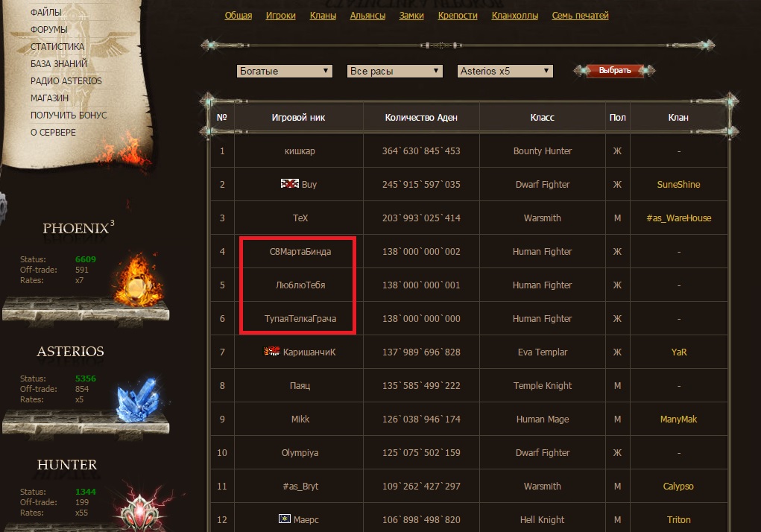The image size is (761, 532).
Task: Click the clan crest beside КаришанчиК
Action: 272,351
